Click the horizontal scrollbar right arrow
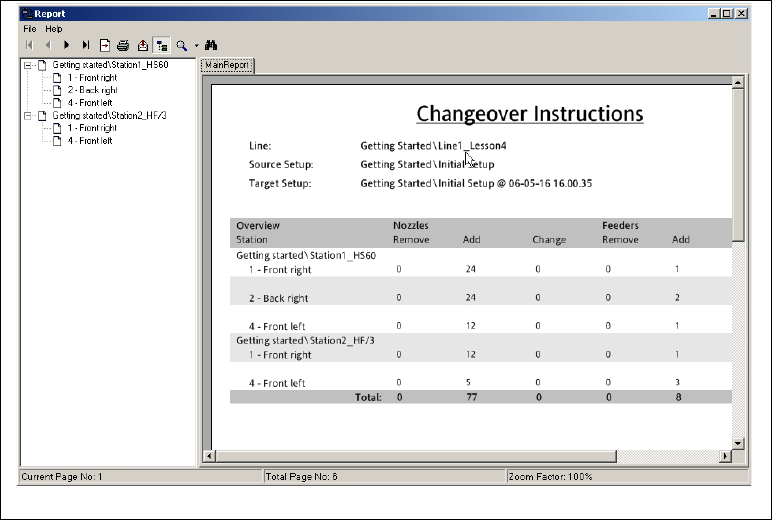 pyautogui.click(x=727, y=456)
